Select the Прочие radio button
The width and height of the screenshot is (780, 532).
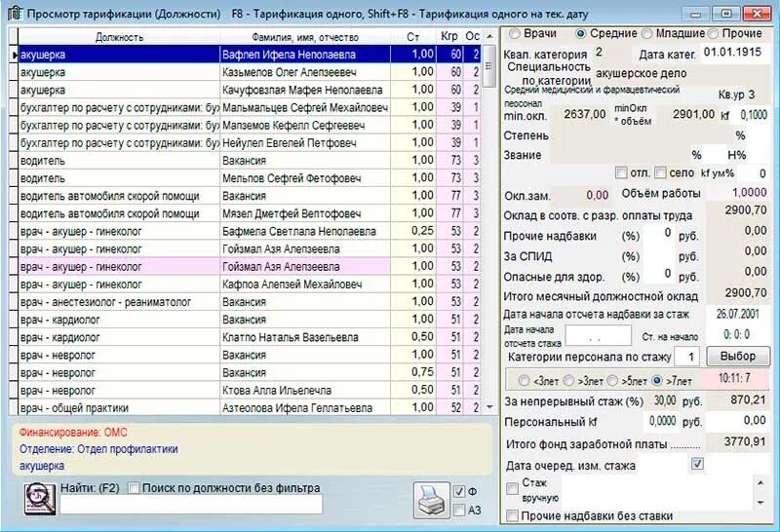[x=713, y=34]
